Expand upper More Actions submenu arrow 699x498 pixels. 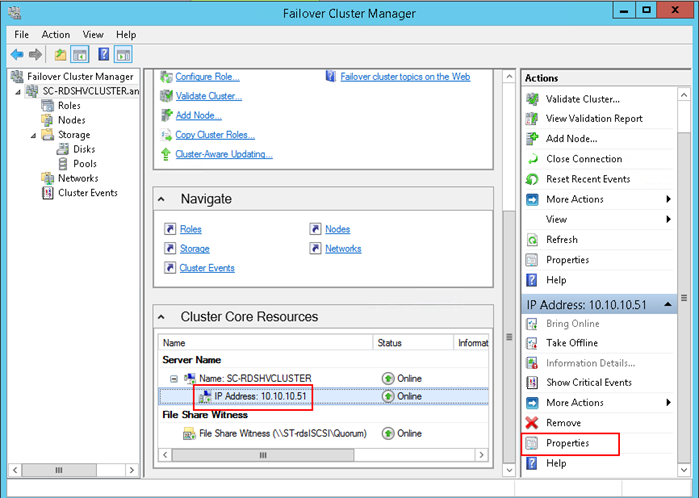[x=668, y=199]
